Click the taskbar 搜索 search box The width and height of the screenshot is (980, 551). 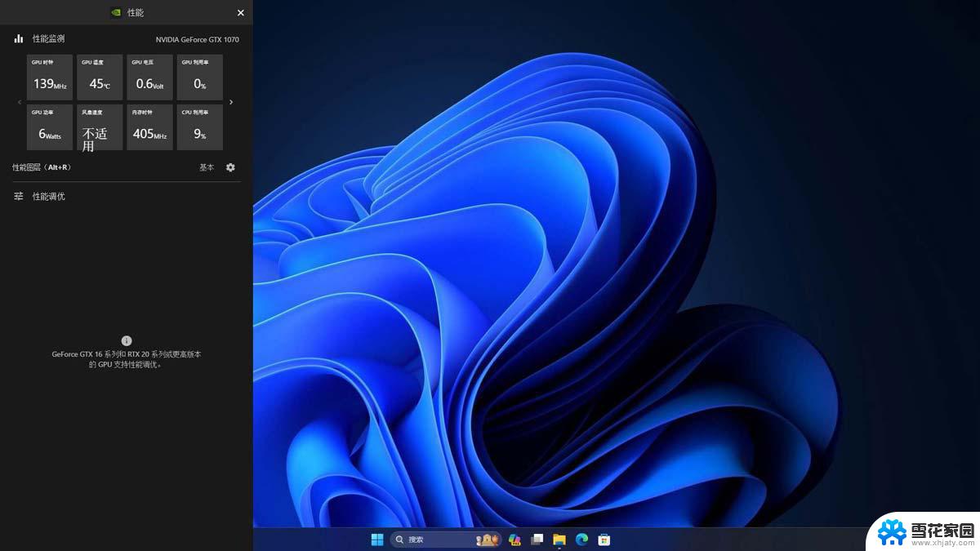[445, 540]
